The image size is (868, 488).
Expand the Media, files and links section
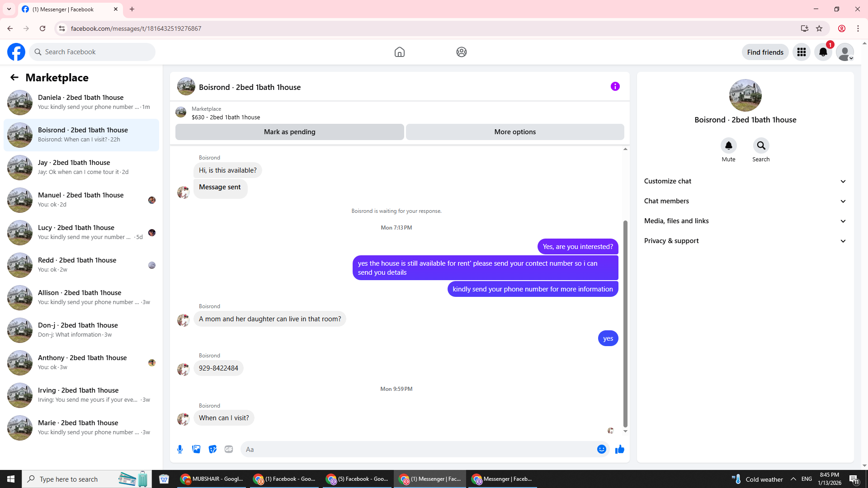point(745,221)
